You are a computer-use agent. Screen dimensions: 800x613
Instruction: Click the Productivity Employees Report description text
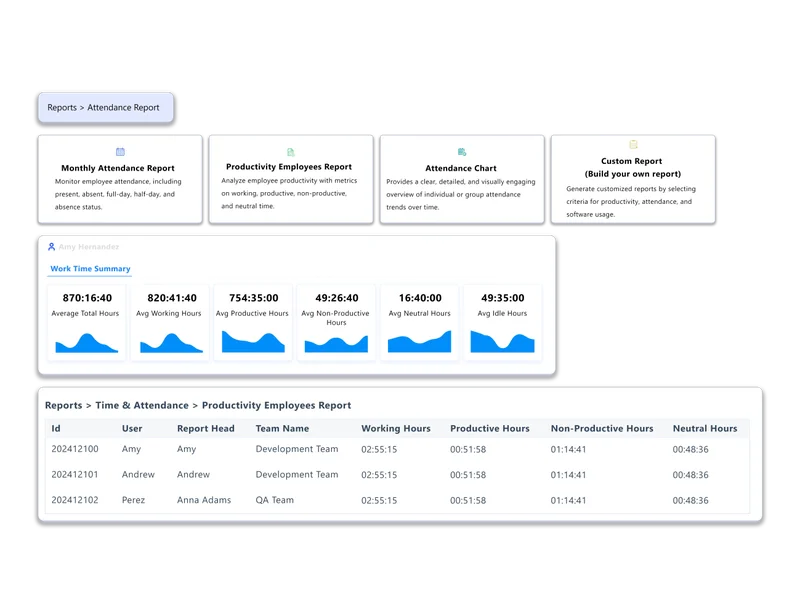click(x=289, y=193)
